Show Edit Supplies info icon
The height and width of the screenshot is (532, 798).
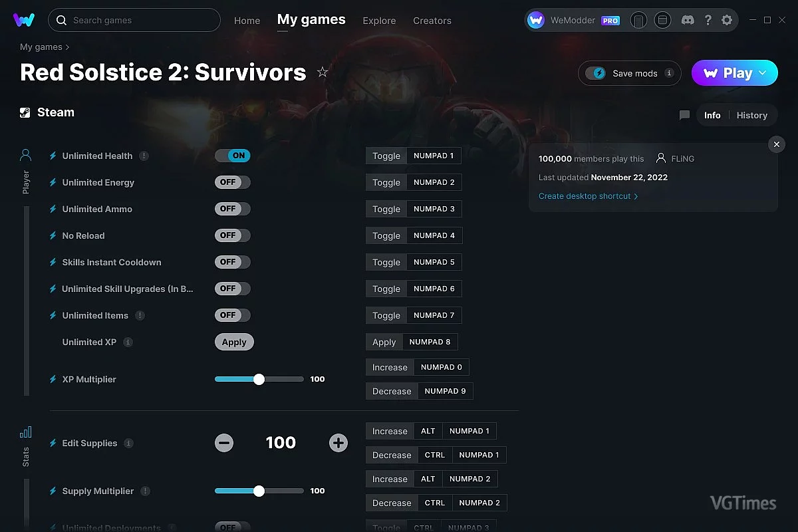(x=129, y=443)
